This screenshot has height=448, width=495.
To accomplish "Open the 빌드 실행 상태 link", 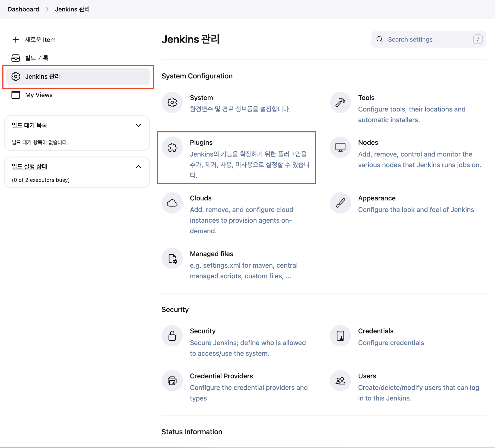I will (x=29, y=166).
